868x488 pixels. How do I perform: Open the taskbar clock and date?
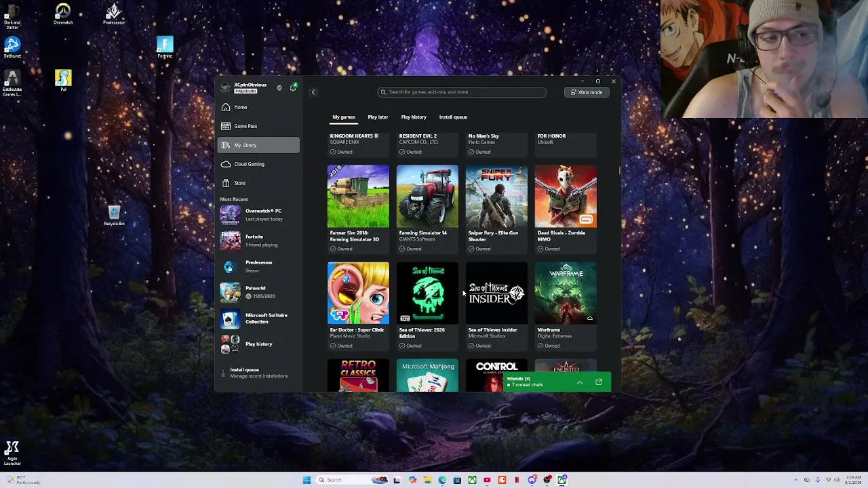(x=854, y=480)
